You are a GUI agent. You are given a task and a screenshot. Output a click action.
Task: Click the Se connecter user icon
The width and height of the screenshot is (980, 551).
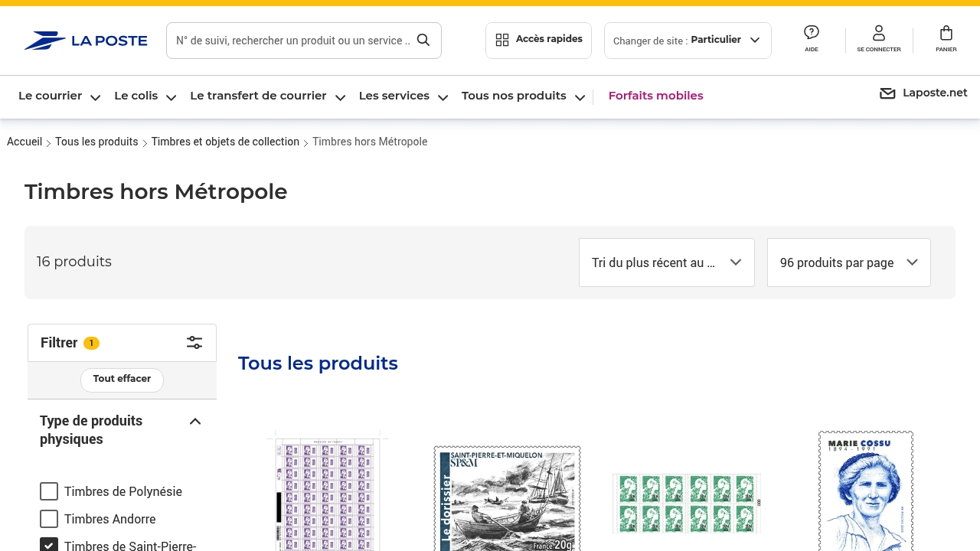(878, 33)
